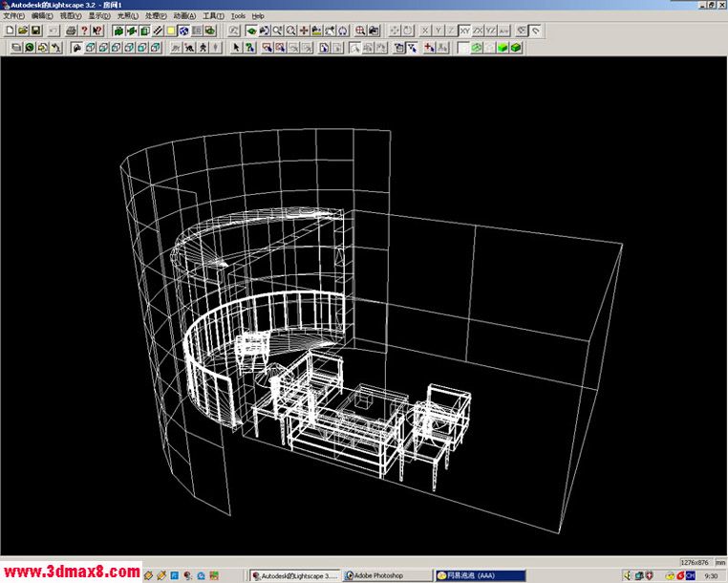The width and height of the screenshot is (728, 583).
Task: Click the New file icon
Action: [10, 31]
